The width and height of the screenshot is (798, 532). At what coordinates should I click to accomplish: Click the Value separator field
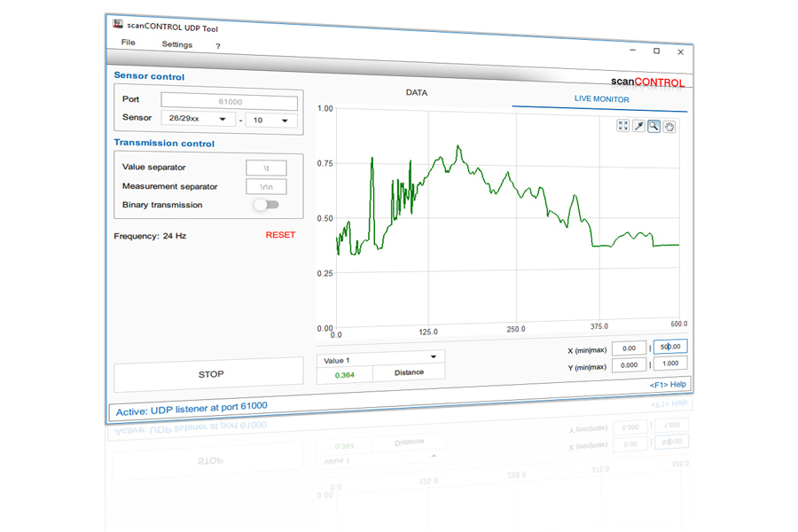click(x=266, y=167)
